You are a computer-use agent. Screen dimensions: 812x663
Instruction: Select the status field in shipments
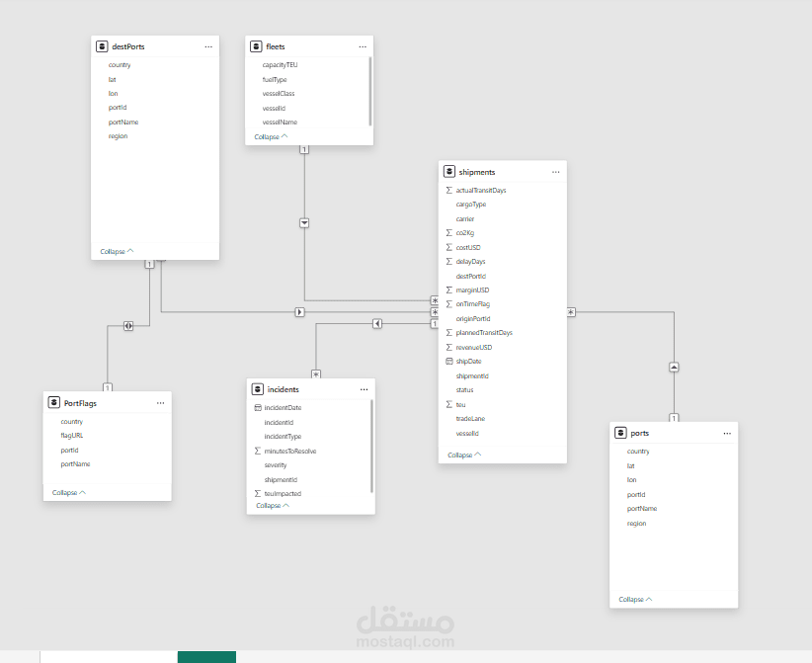(x=464, y=390)
